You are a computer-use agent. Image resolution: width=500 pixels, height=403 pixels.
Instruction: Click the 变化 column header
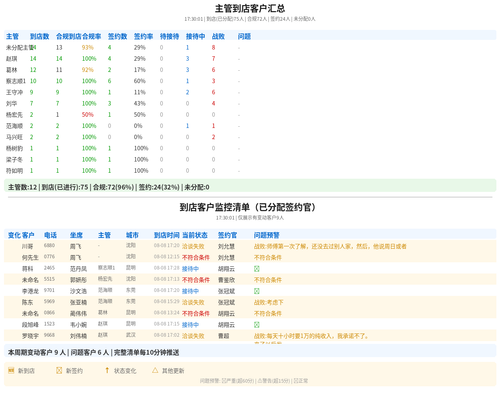tap(14, 235)
